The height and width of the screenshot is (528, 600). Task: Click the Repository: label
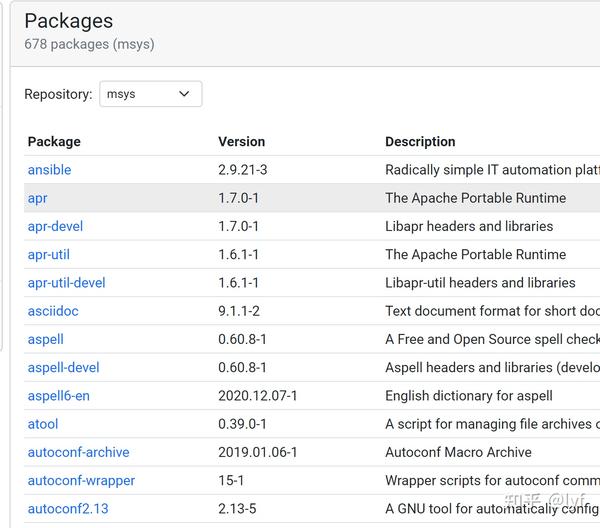coord(58,94)
